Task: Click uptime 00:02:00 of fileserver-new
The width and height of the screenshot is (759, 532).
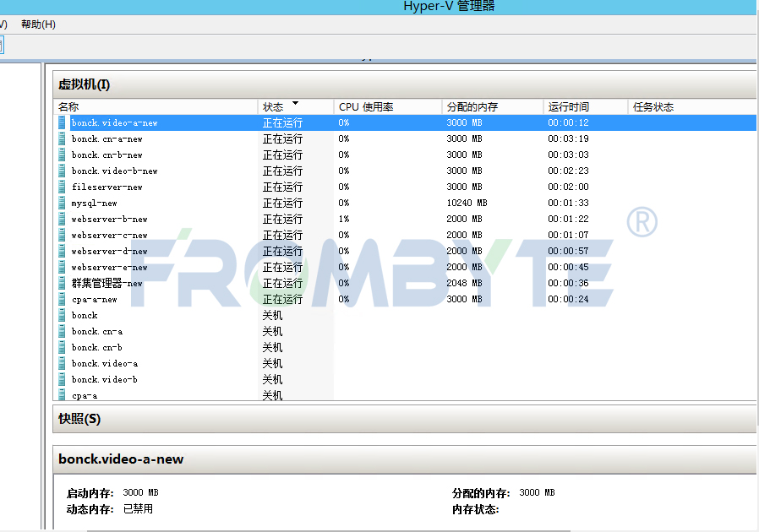Action: coord(568,187)
